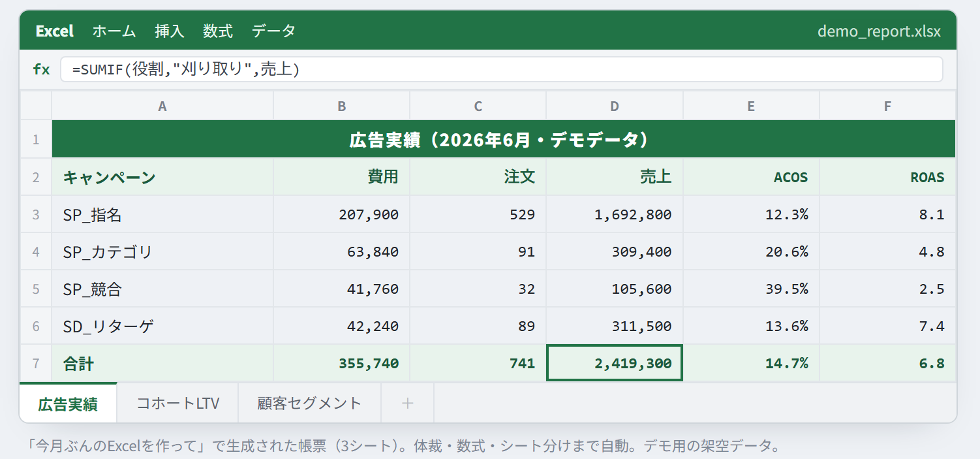This screenshot has height=459, width=980.
Task: Select column A header
Action: (162, 106)
